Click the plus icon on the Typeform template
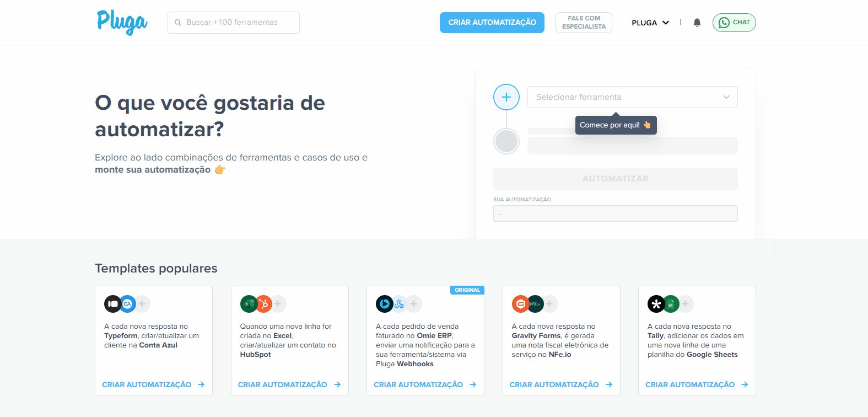Image resolution: width=868 pixels, height=417 pixels. click(142, 304)
